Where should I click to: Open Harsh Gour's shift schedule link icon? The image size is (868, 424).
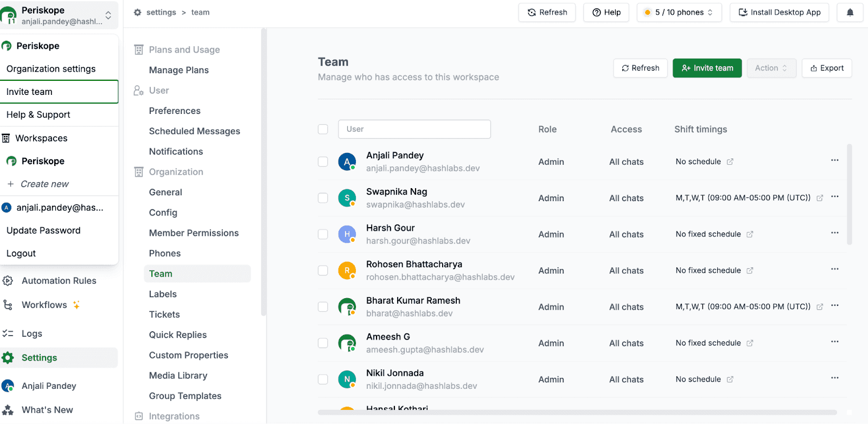click(750, 234)
